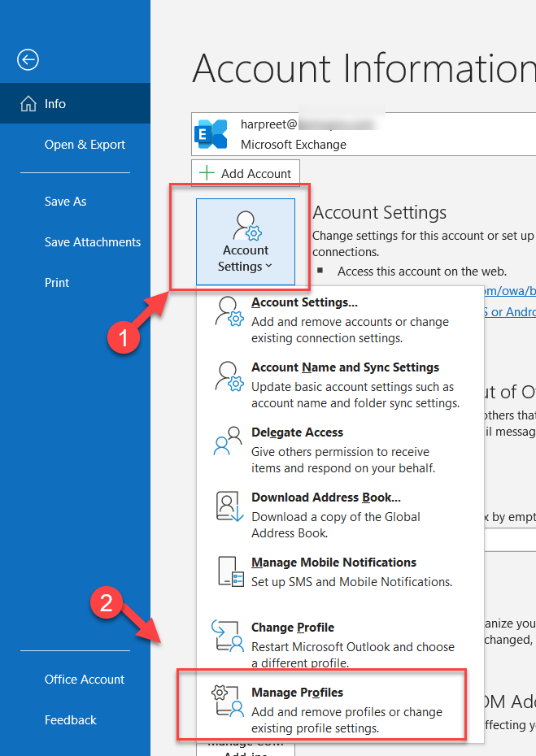This screenshot has width=536, height=756.
Task: Click the Account Settings section heading text
Action: (380, 212)
